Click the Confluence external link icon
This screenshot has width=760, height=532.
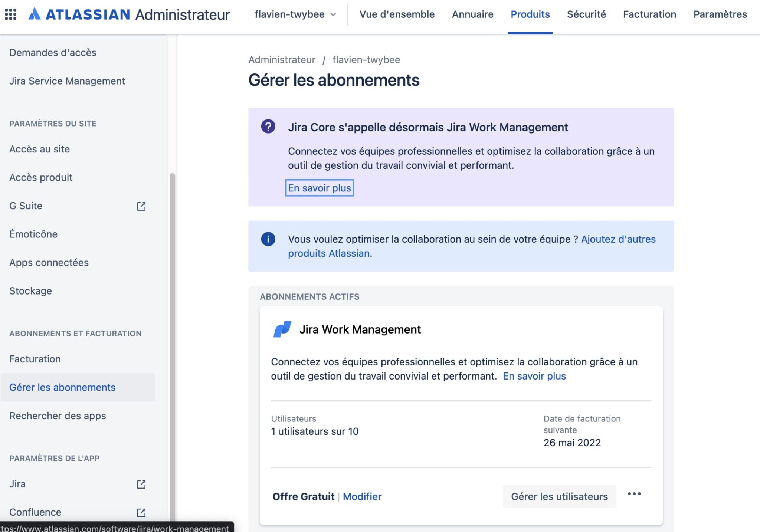tap(141, 512)
